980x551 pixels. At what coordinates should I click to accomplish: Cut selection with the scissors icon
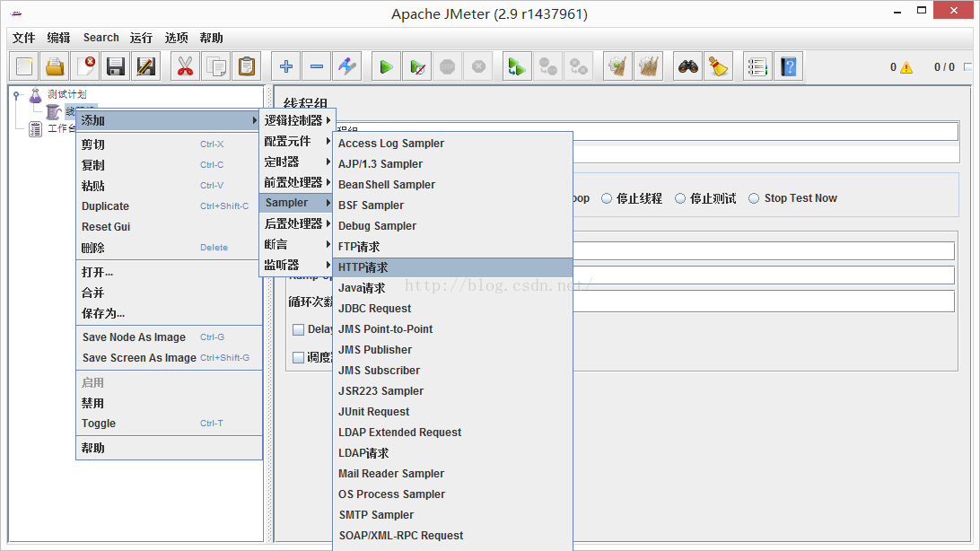pos(186,66)
